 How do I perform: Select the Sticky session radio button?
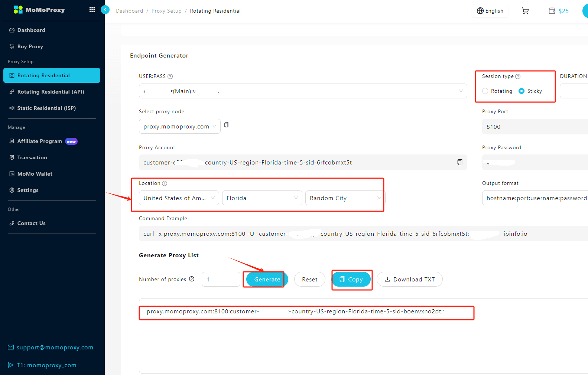pyautogui.click(x=522, y=91)
